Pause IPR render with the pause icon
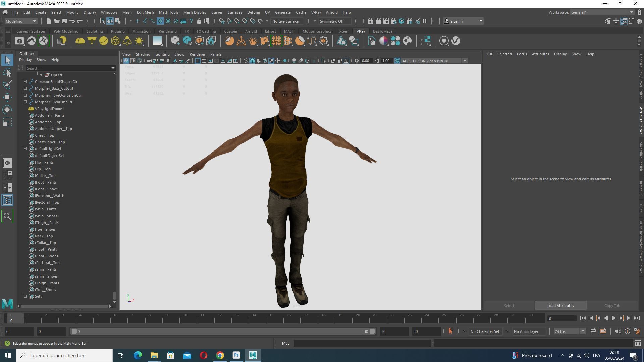This screenshot has width=644, height=362. (x=425, y=21)
